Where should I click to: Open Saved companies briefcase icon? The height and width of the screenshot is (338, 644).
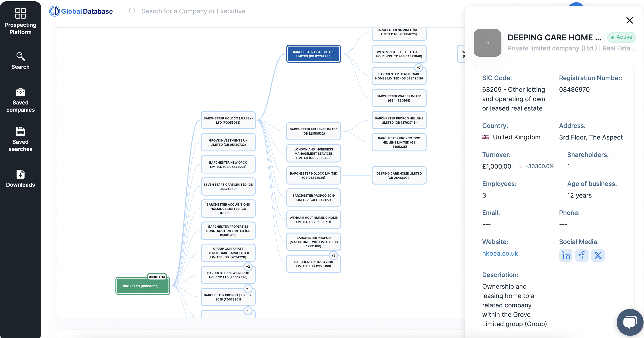[21, 92]
